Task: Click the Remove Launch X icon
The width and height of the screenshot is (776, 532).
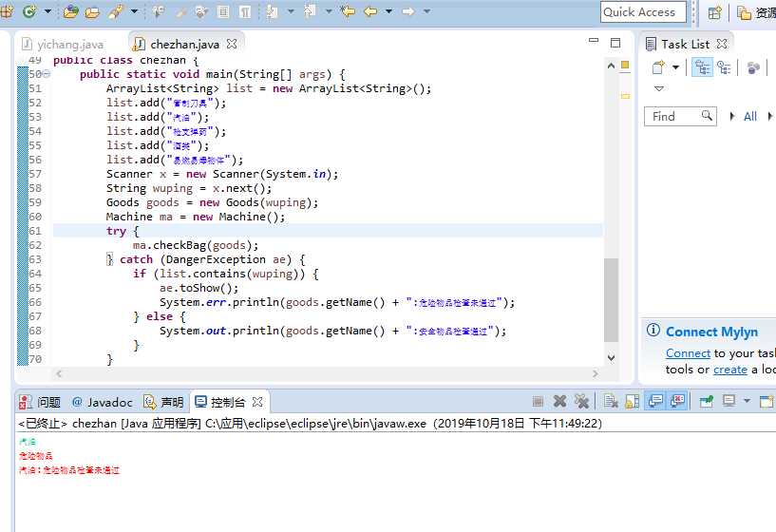Action: click(x=559, y=401)
